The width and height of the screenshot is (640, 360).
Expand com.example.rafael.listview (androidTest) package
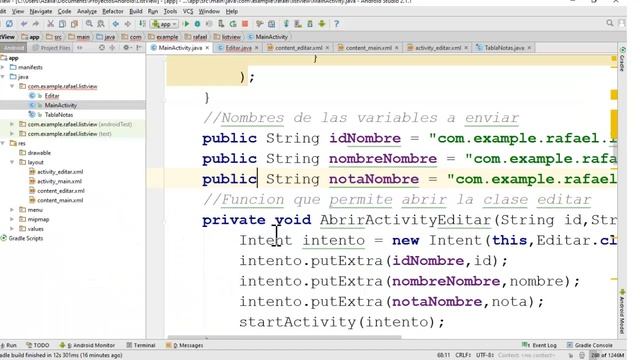pyautogui.click(x=12, y=124)
